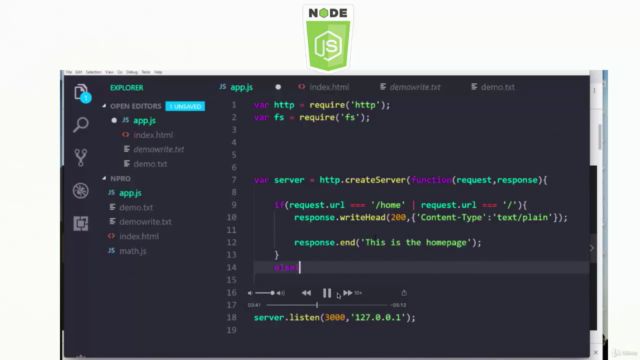Click the unsaved dot on app.js tab
This screenshot has width=640, height=360.
pyautogui.click(x=278, y=87)
